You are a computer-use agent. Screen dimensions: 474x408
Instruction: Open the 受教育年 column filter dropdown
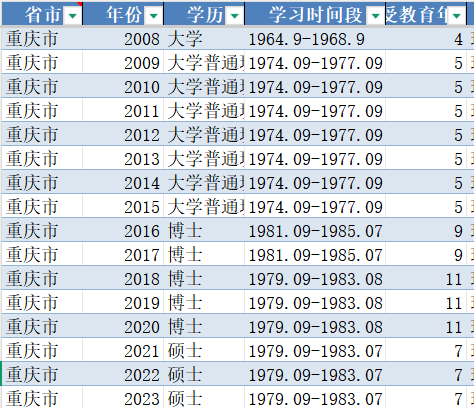[x=457, y=15]
